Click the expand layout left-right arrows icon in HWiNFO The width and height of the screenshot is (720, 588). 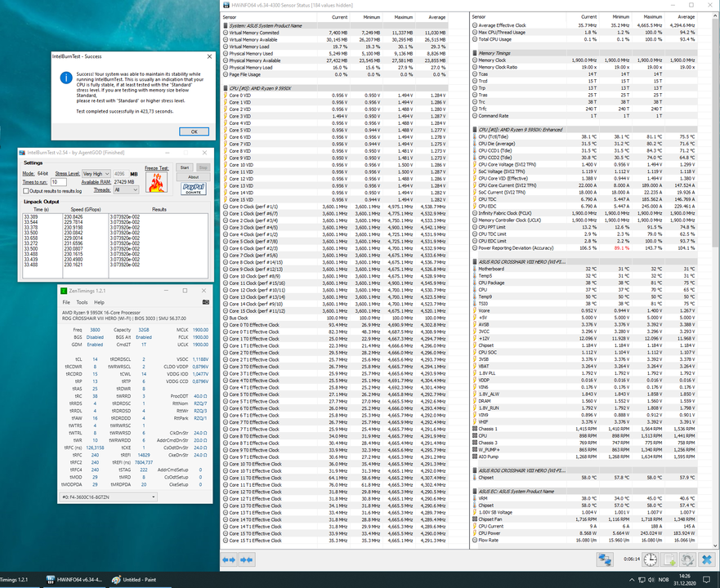229,559
